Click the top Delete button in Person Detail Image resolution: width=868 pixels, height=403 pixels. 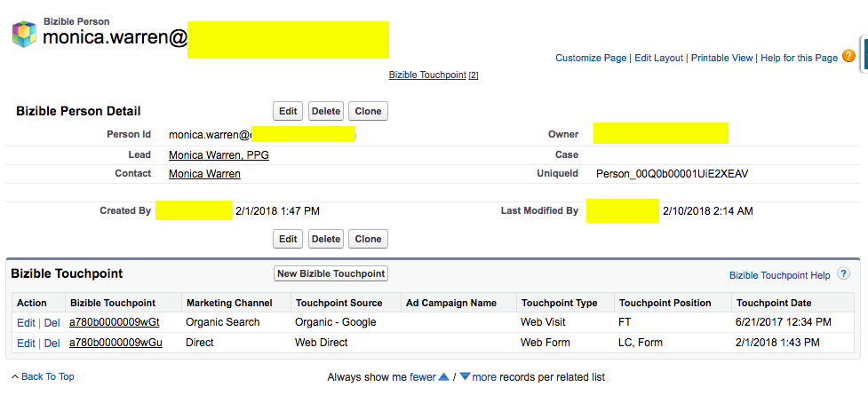point(325,111)
